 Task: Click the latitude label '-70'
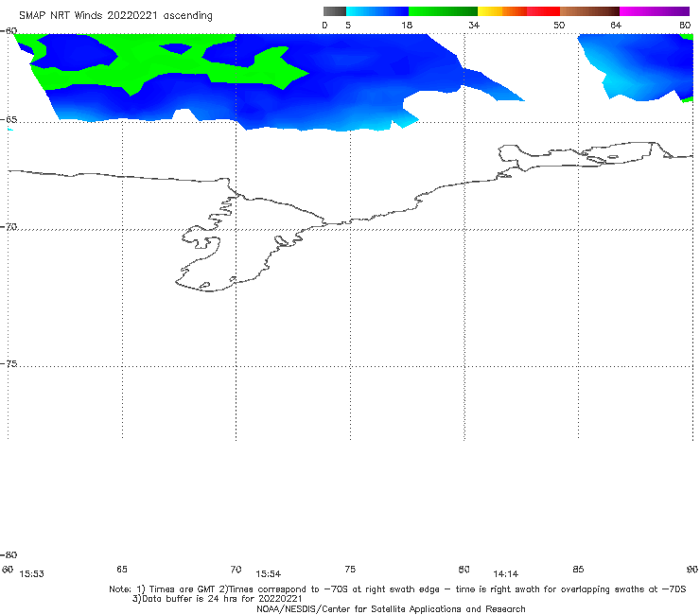pyautogui.click(x=9, y=227)
